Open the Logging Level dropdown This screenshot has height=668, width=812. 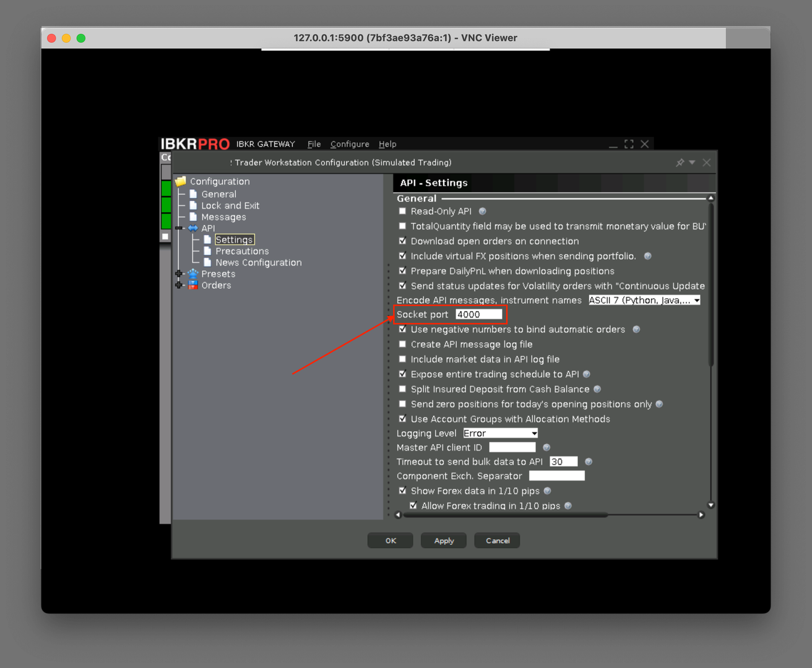point(501,433)
